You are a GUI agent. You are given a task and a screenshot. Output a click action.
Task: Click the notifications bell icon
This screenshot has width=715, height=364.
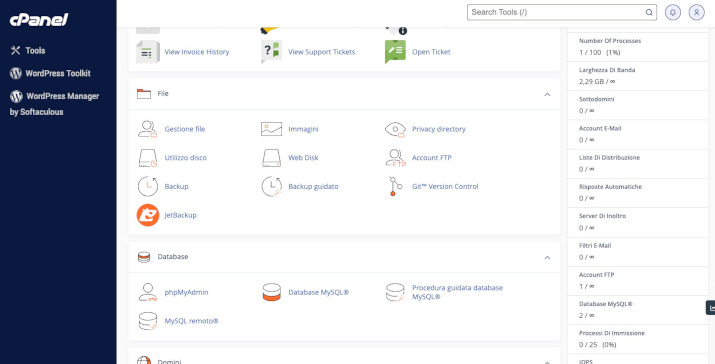(673, 12)
